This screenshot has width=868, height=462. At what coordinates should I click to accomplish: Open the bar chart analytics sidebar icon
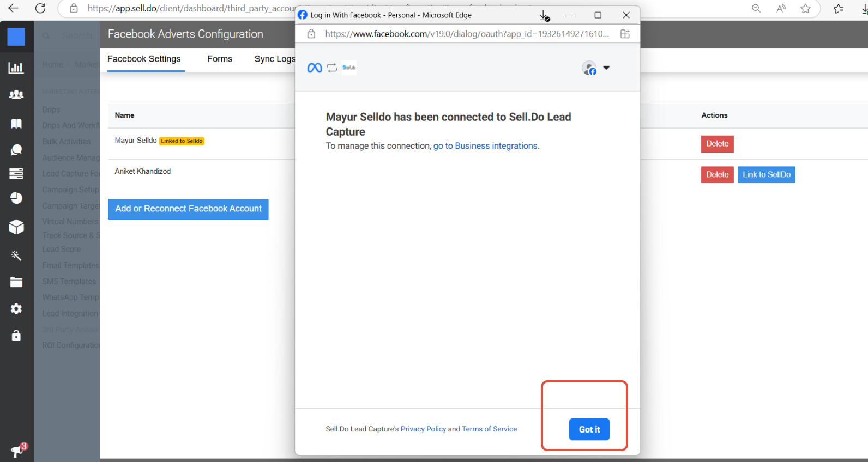click(16, 68)
